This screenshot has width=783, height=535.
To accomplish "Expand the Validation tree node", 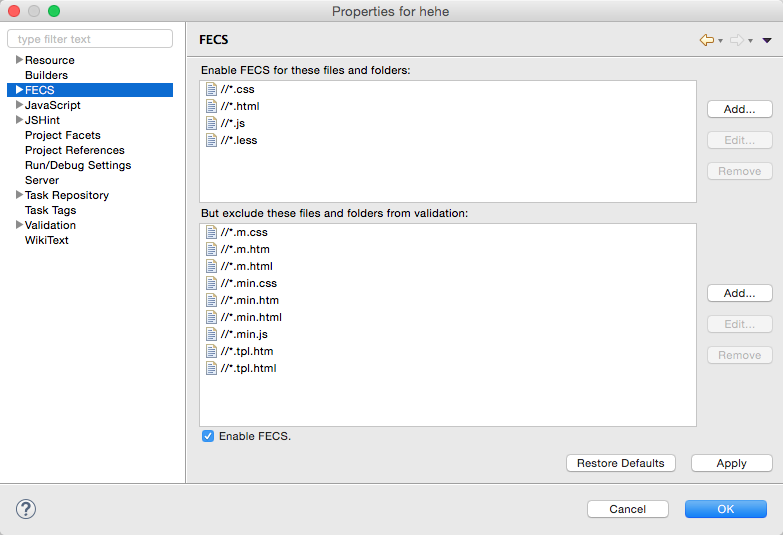I will coord(19,225).
